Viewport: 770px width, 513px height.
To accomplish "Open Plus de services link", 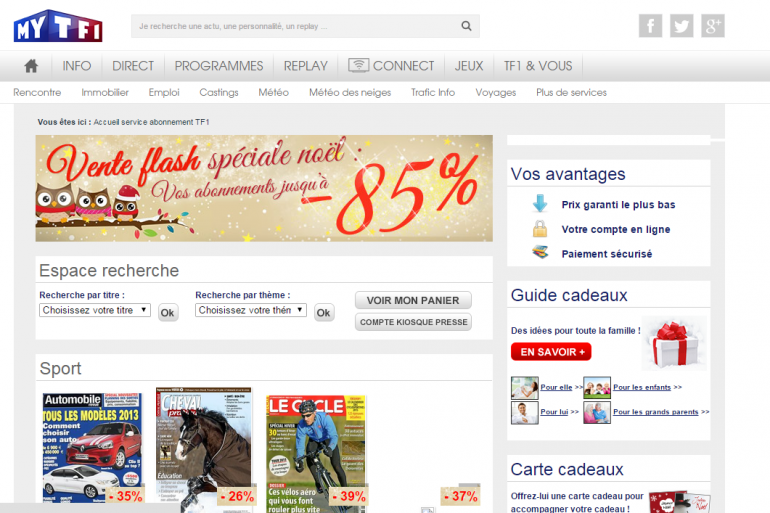I will click(x=571, y=92).
